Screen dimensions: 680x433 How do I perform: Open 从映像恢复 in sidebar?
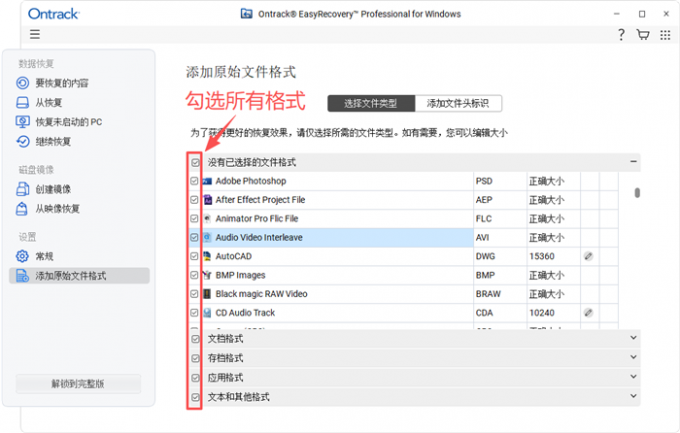(x=57, y=209)
